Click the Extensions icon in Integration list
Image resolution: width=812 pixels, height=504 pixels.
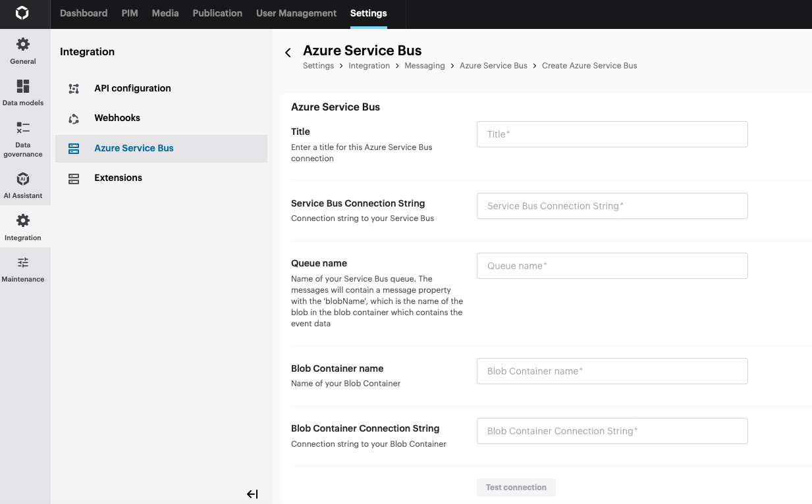pyautogui.click(x=74, y=178)
